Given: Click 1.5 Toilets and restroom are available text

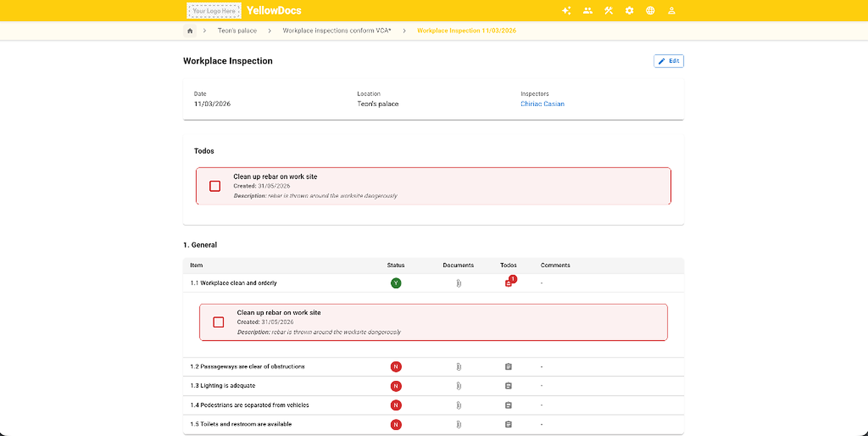Looking at the screenshot, I should pyautogui.click(x=241, y=425).
